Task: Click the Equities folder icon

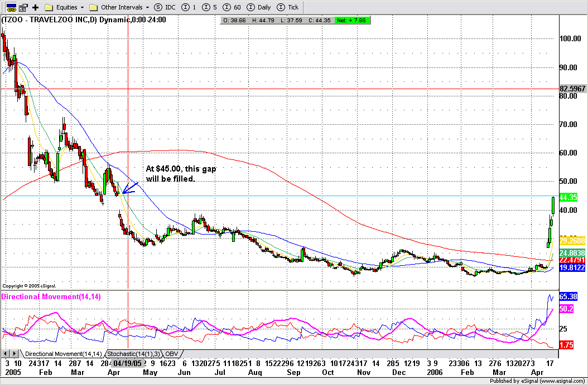Action: coord(49,7)
